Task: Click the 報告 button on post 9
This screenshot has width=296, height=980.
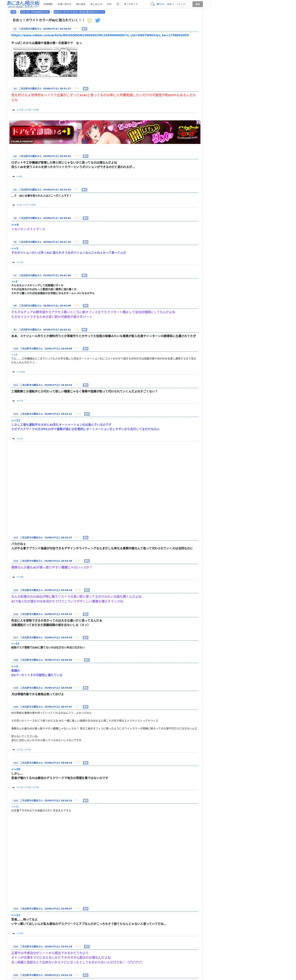Action: (x=84, y=330)
